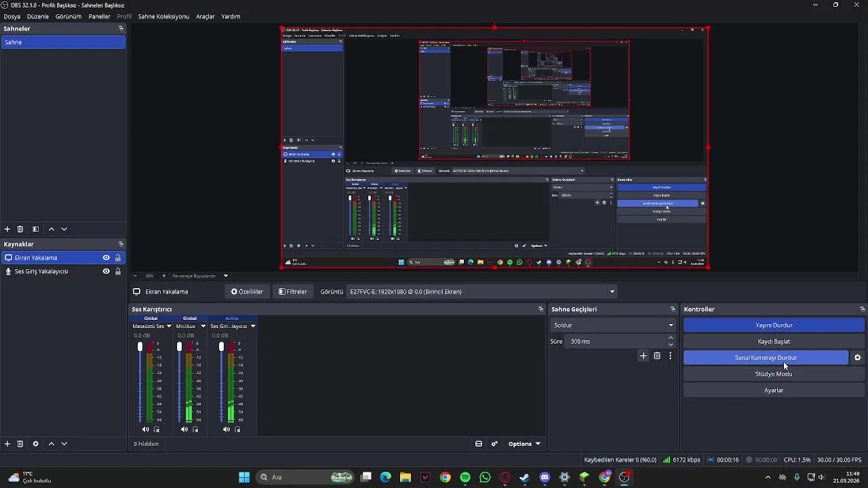Open the Görünüm menu
The height and width of the screenshot is (488, 868).
(68, 16)
